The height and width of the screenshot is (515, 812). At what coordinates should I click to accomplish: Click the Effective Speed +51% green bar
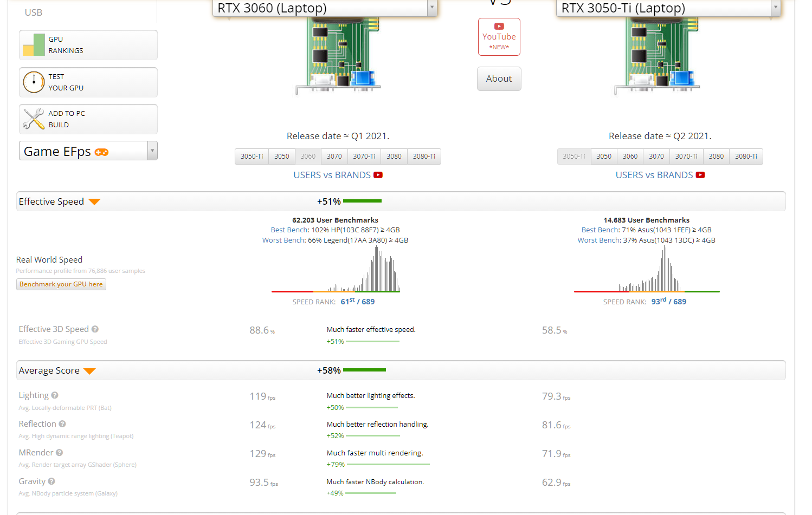click(363, 201)
